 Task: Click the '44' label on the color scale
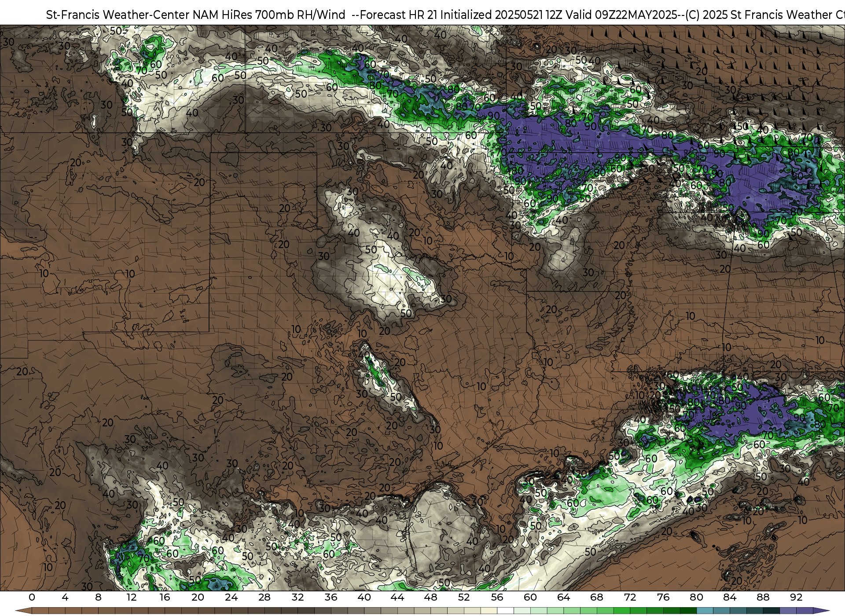click(x=397, y=597)
